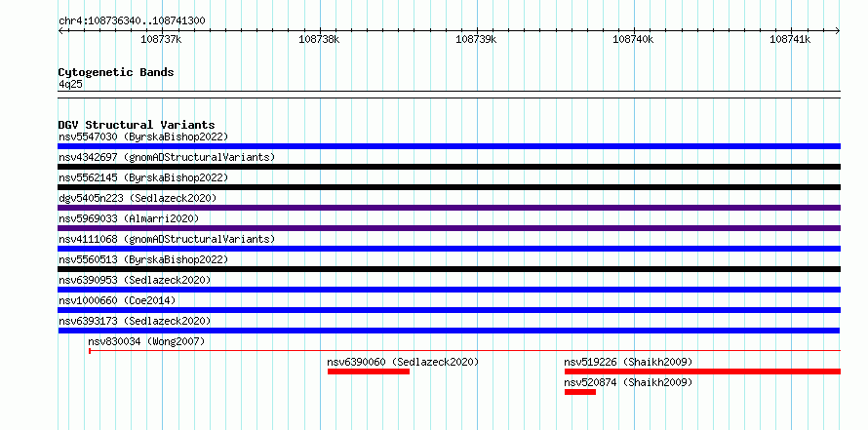The image size is (868, 430).
Task: Click the Cytogenetic Bands track title
Action: (x=116, y=72)
